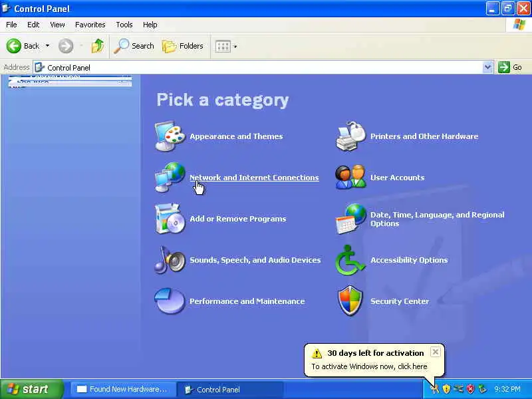This screenshot has width=532, height=399.
Task: Open the Back history dropdown arrow
Action: 47,46
